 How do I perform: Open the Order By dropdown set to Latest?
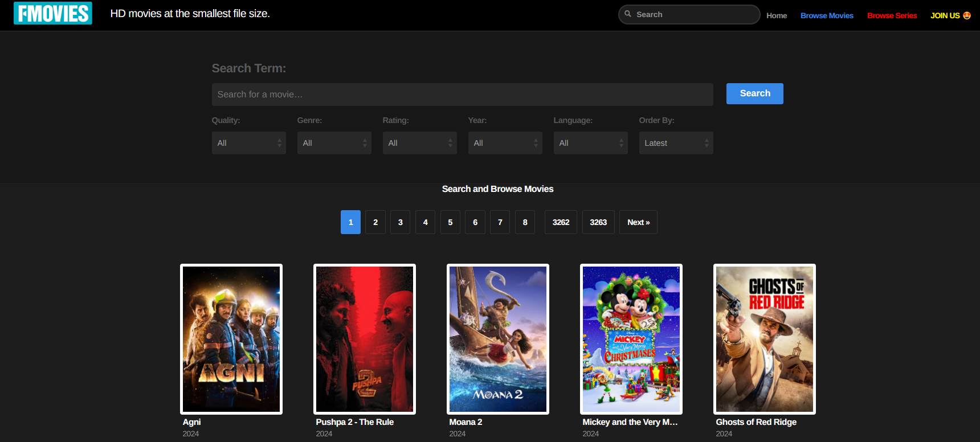coord(676,143)
